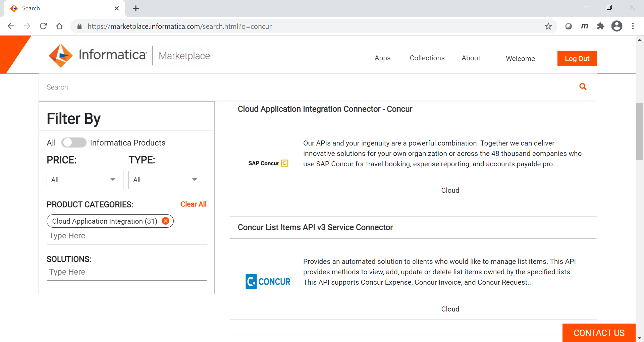Click the browser back arrow
644x342 pixels.
tap(11, 26)
